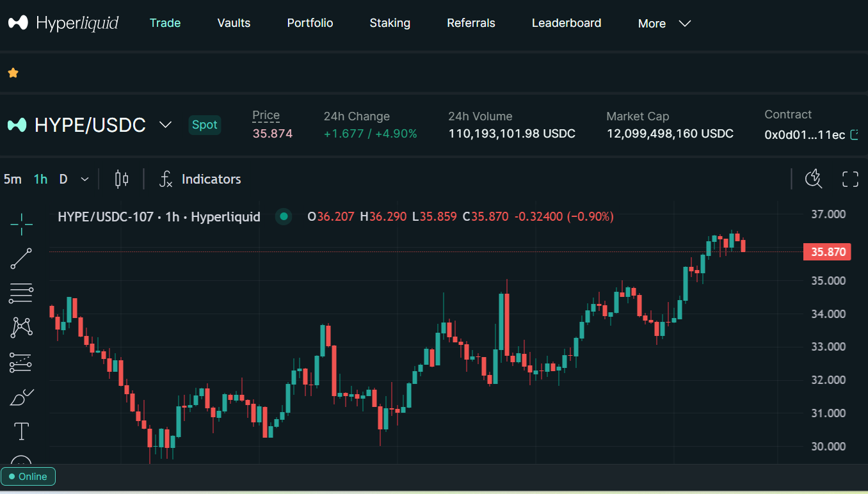Image resolution: width=868 pixels, height=494 pixels.
Task: Go to the Vaults tab
Action: point(234,23)
